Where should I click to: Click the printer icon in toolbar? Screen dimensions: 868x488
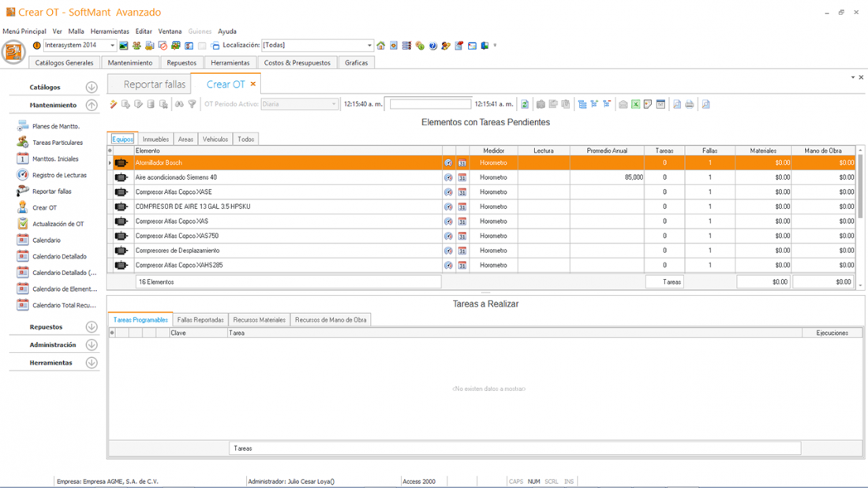(690, 104)
